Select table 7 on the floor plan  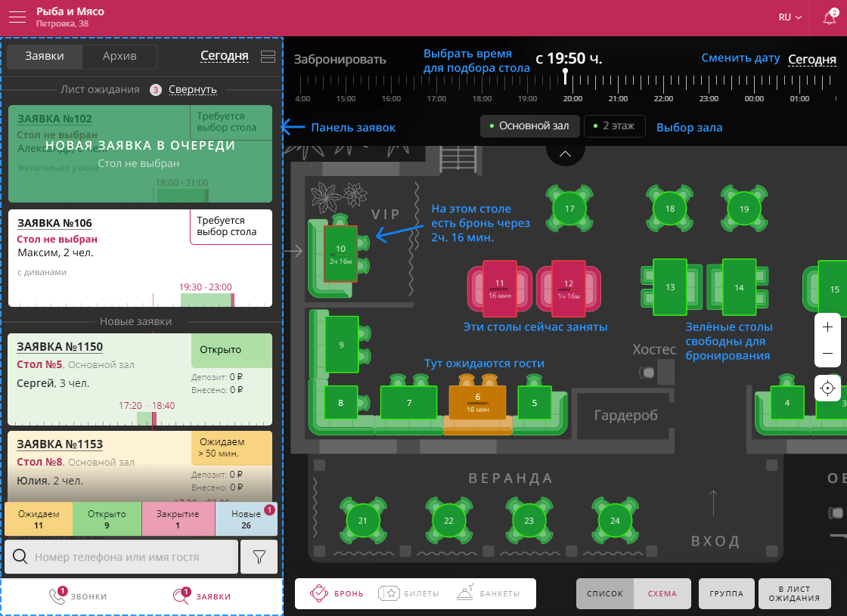tap(409, 402)
